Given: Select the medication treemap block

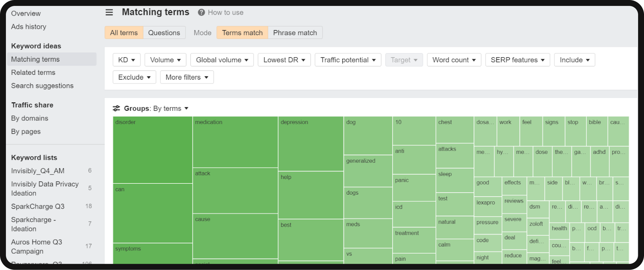Looking at the screenshot, I should pos(235,142).
